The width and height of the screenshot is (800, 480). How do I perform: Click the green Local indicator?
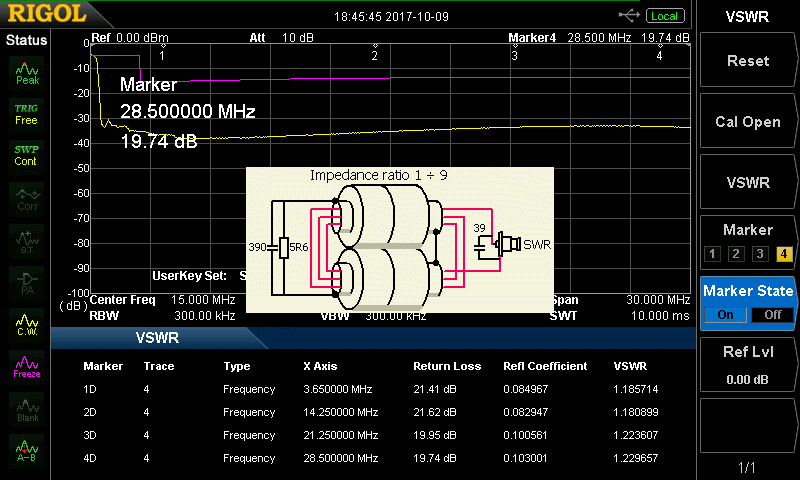[x=664, y=16]
